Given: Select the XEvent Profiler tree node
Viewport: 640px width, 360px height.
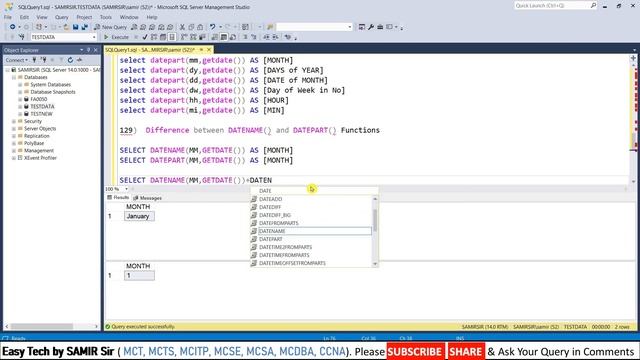Looking at the screenshot, I should coord(40,158).
